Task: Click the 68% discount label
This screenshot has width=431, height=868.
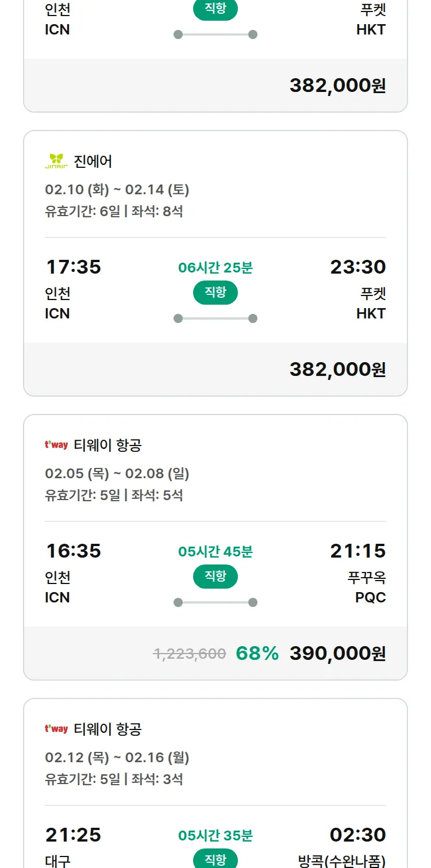Action: (257, 654)
